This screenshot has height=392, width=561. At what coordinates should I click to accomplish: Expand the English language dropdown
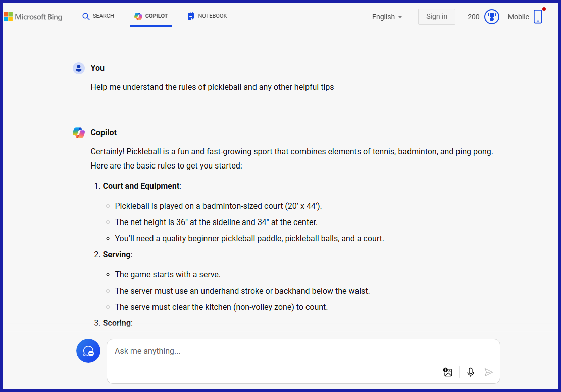click(387, 17)
